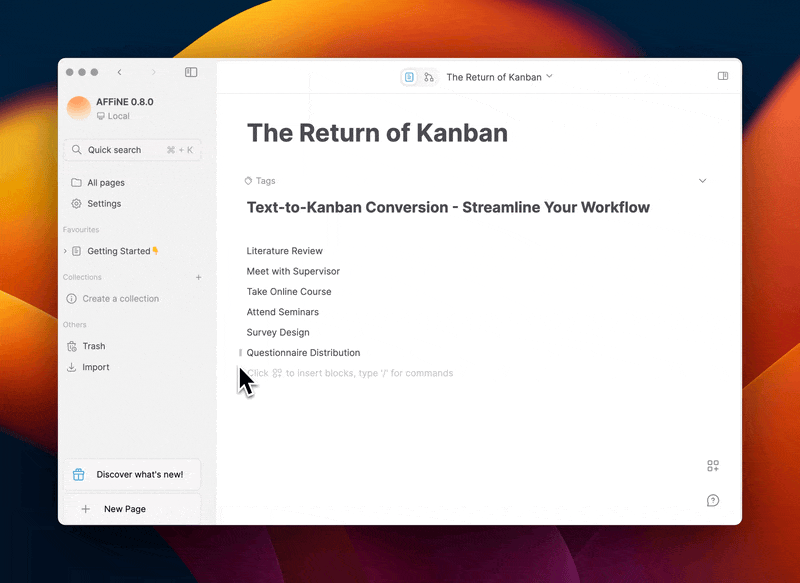
Task: Click the Tags icon
Action: pyautogui.click(x=248, y=181)
